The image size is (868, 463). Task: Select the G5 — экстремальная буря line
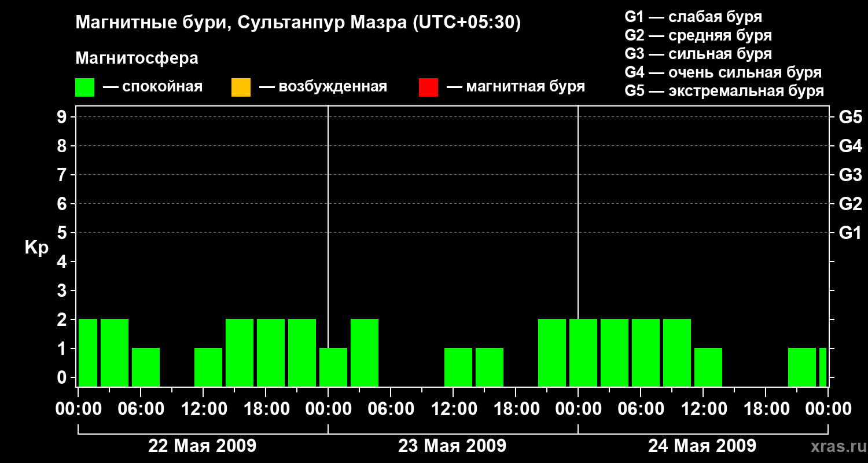coord(724,91)
